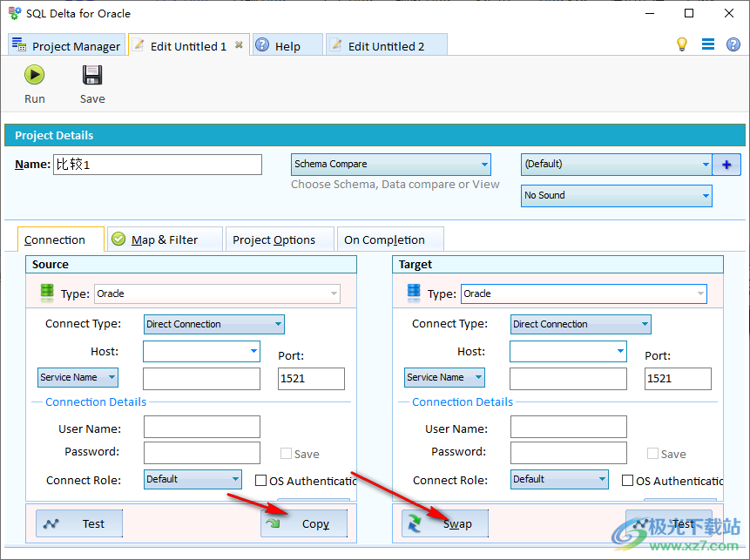Open the Source Connect Role dropdown
This screenshot has width=750, height=560.
[x=193, y=479]
